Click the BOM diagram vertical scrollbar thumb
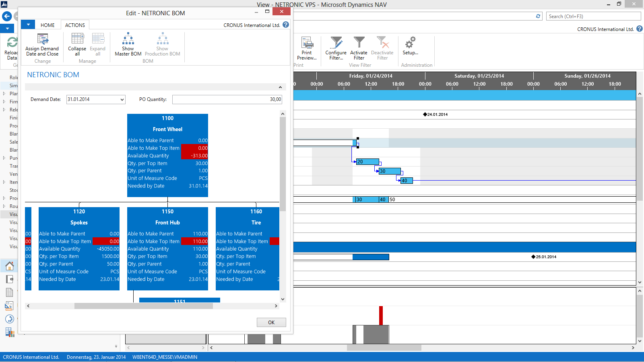This screenshot has width=644, height=362. 283,164
